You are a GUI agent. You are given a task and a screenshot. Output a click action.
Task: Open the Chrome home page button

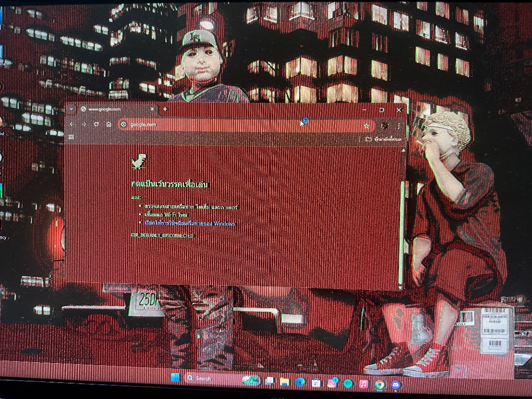pyautogui.click(x=109, y=124)
